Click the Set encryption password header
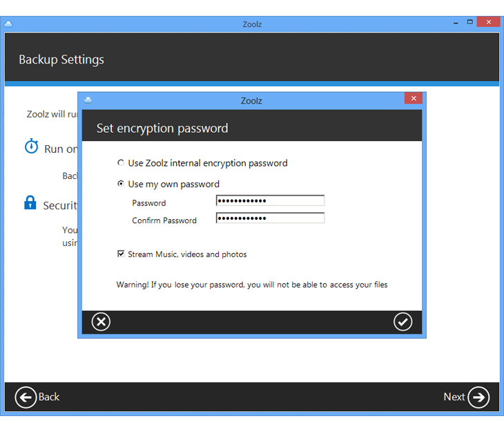The width and height of the screenshot is (504, 432). click(162, 129)
